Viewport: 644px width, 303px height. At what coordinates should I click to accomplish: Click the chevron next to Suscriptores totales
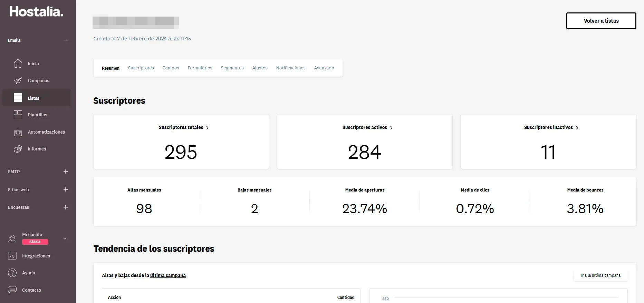207,128
